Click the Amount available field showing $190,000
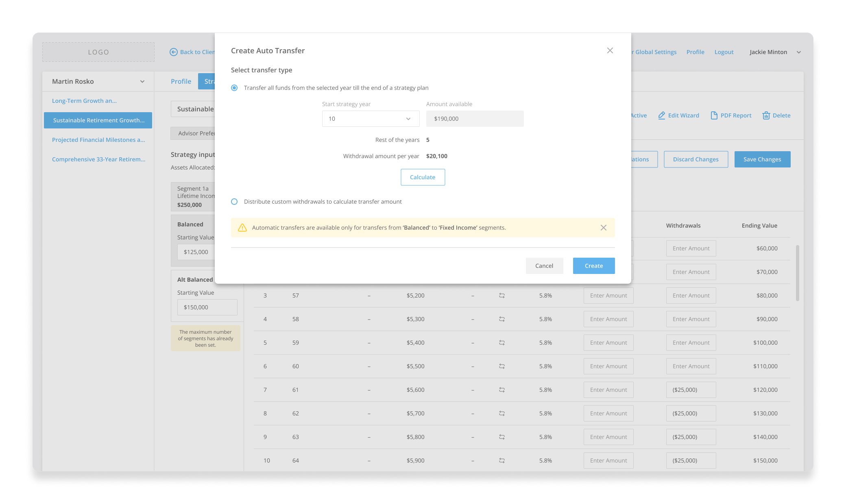The width and height of the screenshot is (846, 504). coord(475,119)
